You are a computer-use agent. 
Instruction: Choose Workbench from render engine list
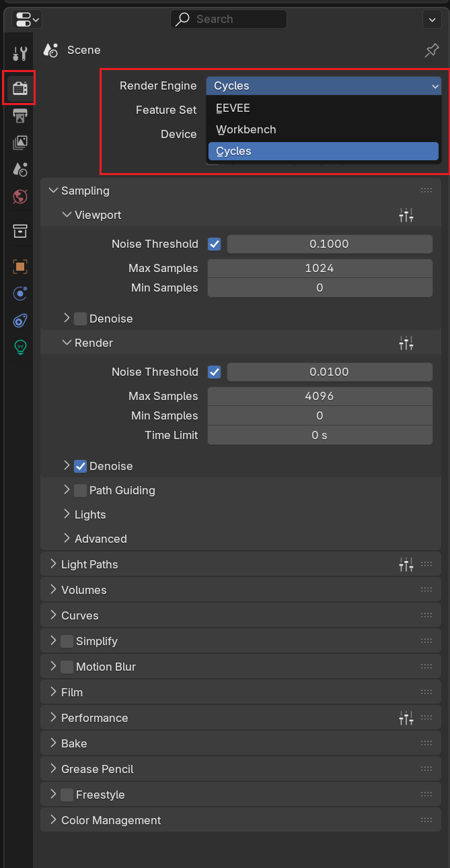tap(324, 129)
